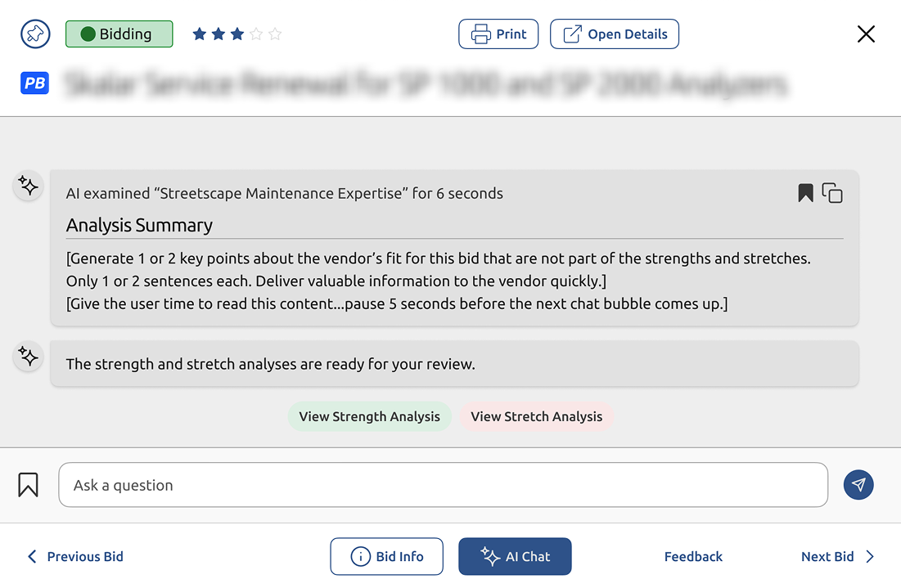This screenshot has width=901, height=588.
Task: Click View Strength Analysis button
Action: tap(369, 416)
